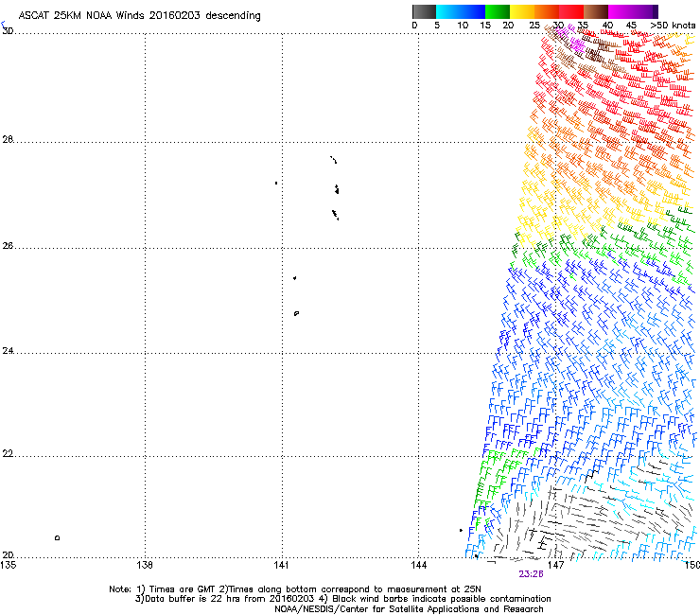This screenshot has height=615, width=700.
Task: Click the title 'ASCAT 25KM NOAA Winds 20160203 descending'
Action: tap(139, 16)
